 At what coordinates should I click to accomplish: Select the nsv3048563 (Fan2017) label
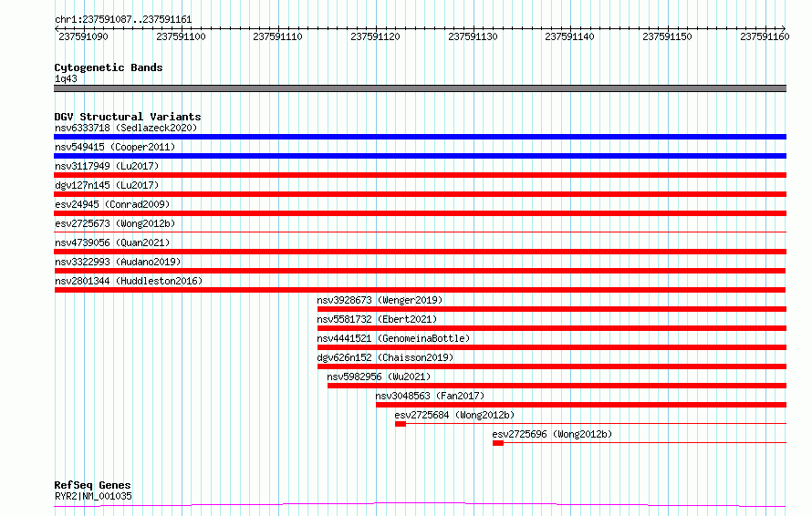tap(430, 396)
